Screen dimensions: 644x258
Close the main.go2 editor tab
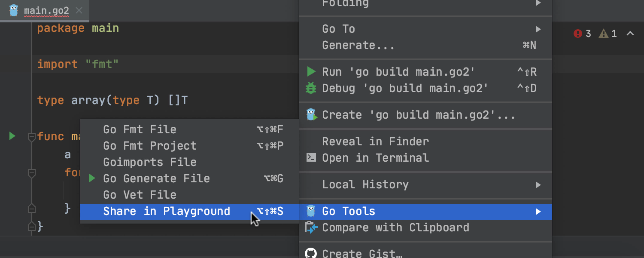pos(79,10)
